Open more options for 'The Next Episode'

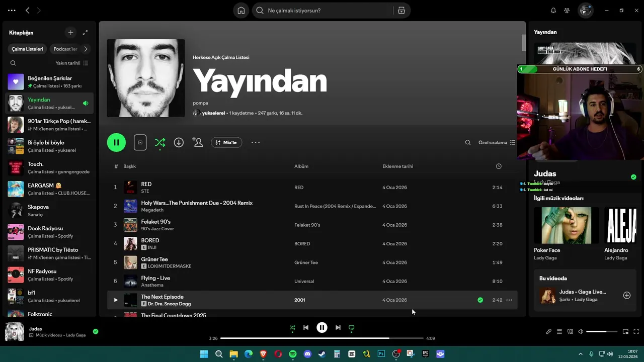click(509, 300)
